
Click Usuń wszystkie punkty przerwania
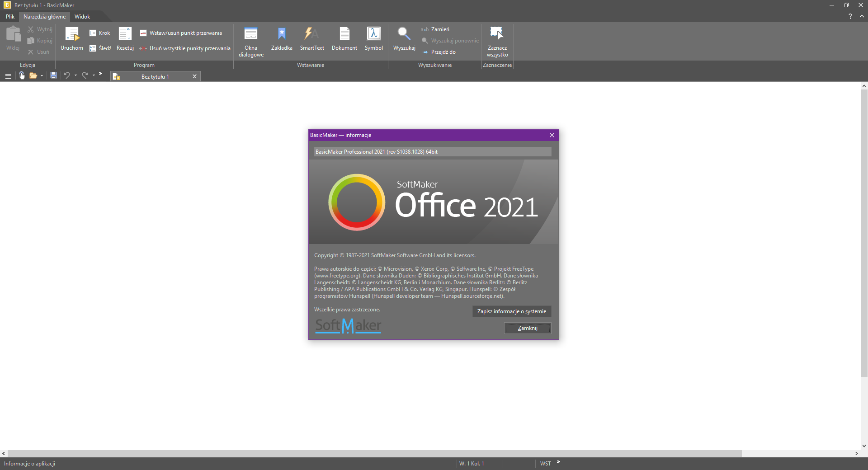pyautogui.click(x=185, y=48)
